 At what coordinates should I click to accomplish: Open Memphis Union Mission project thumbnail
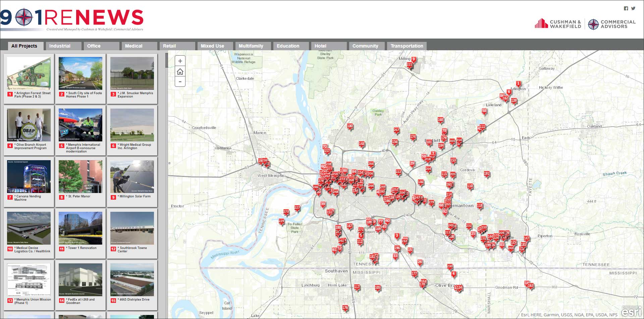pos(29,280)
